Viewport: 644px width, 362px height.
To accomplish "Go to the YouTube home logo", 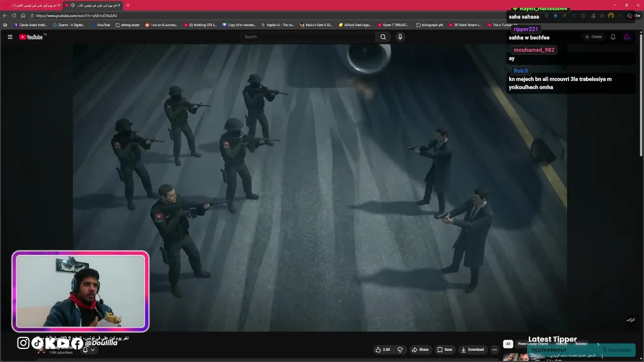I will 32,37.
